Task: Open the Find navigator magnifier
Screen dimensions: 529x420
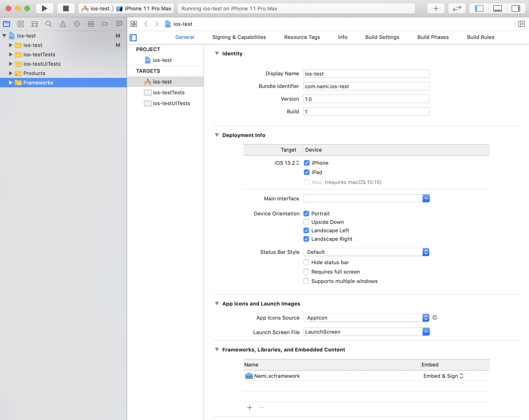Action: 49,24
